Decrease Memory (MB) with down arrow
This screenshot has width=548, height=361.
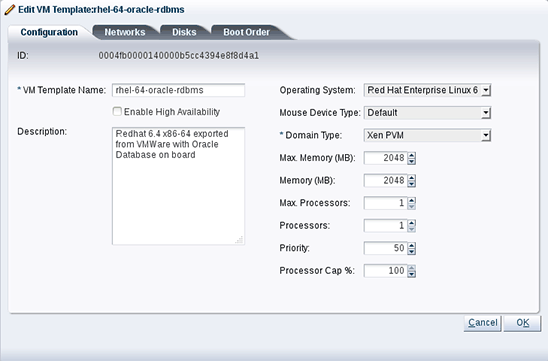coord(412,184)
